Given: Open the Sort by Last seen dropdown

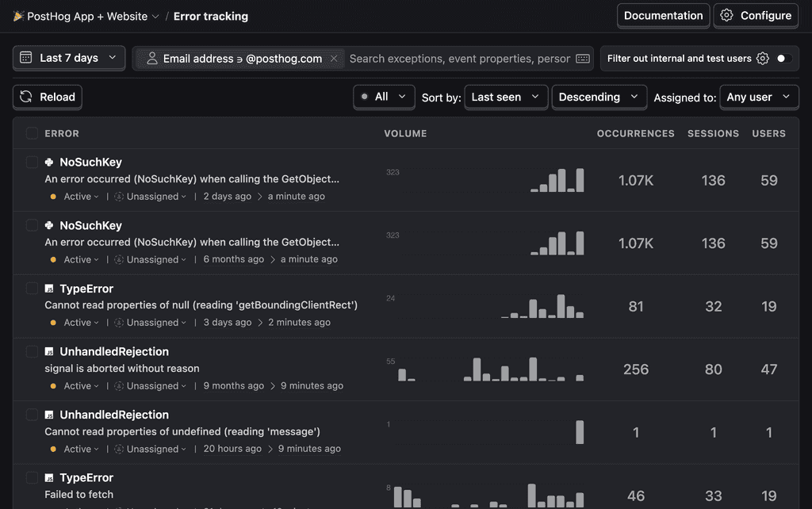Looking at the screenshot, I should [506, 97].
